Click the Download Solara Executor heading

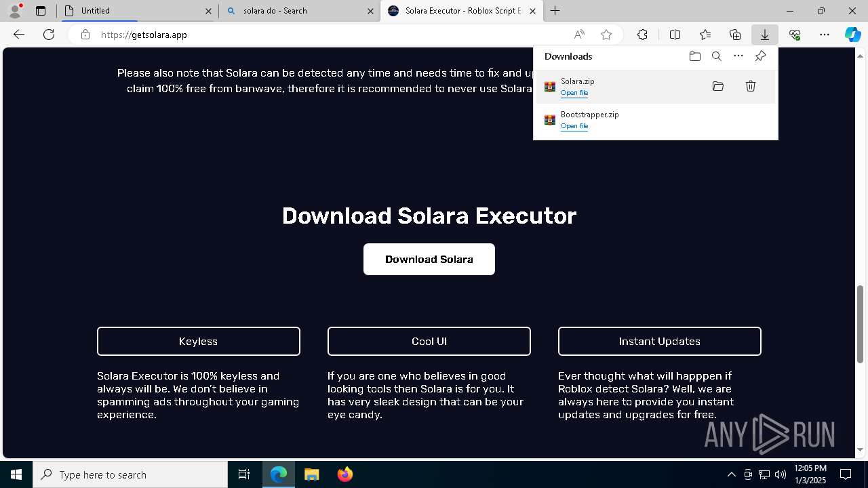[429, 216]
